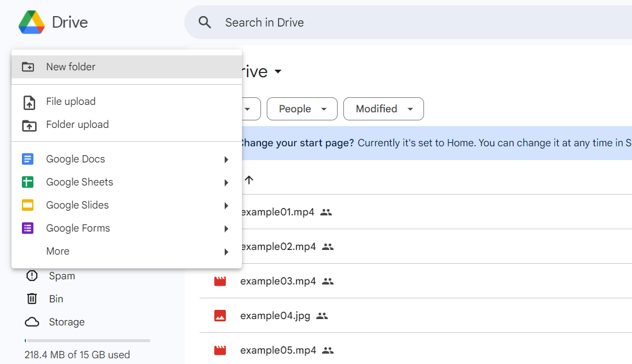Click the purple Google Forms icon
Screen dimensions: 632x364
point(28,228)
